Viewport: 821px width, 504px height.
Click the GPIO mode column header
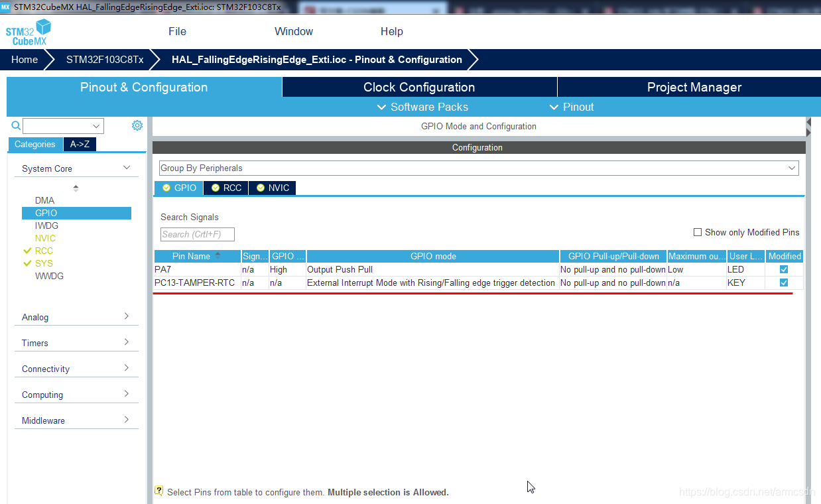coord(433,256)
